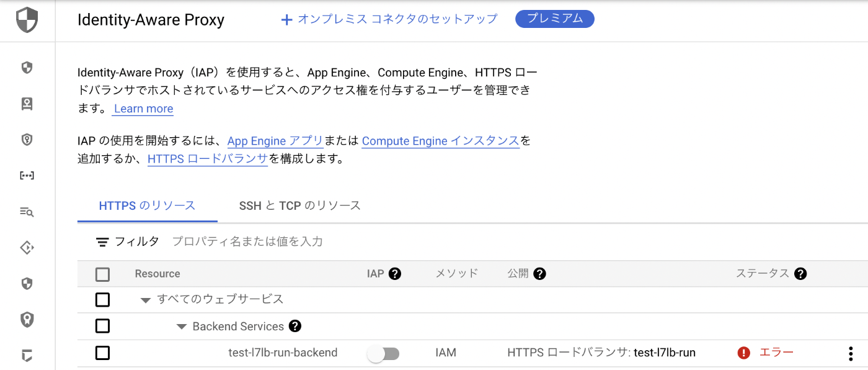Viewport: 868px width, 370px height.
Task: Open the diamond arrows icon in sidebar
Action: click(27, 248)
